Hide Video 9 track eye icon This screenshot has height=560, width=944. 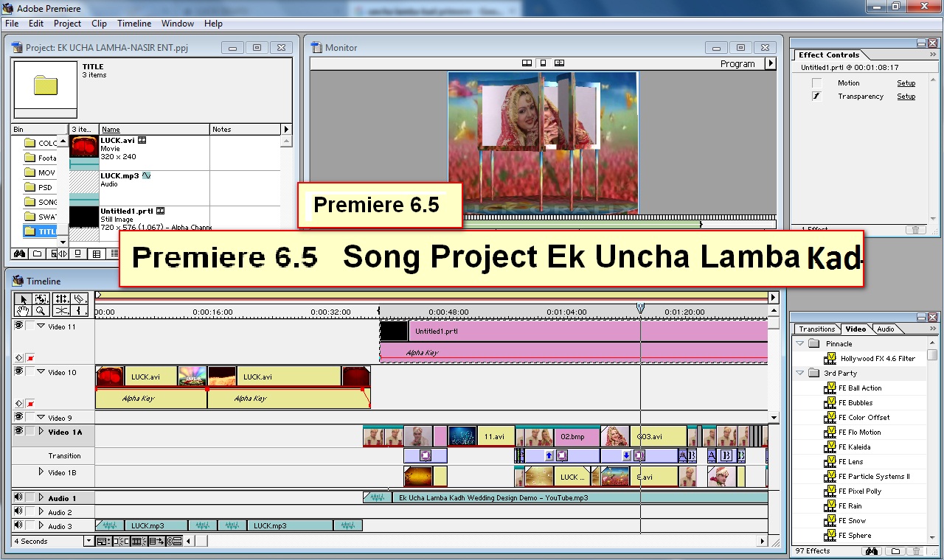19,417
